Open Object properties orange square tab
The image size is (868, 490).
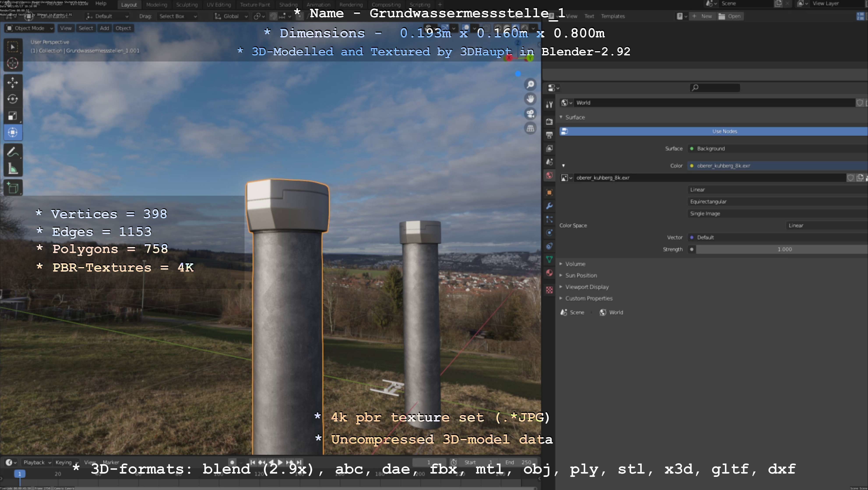[x=549, y=193]
